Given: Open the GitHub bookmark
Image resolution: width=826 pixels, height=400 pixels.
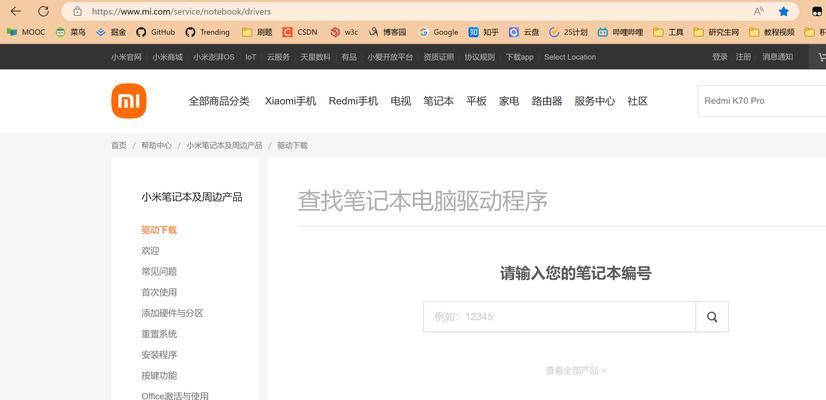Looking at the screenshot, I should click(x=155, y=32).
